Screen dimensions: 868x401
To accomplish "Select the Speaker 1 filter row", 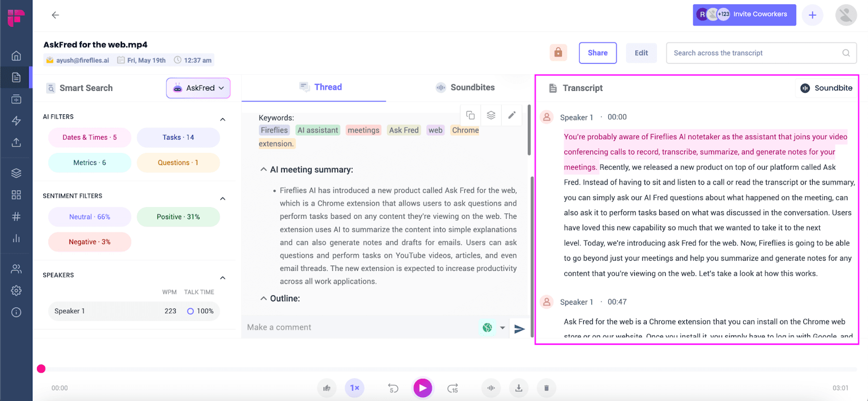I will (x=134, y=311).
